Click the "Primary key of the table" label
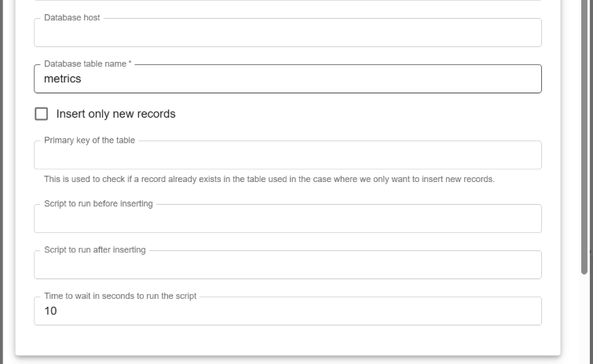593x364 pixels. click(x=90, y=140)
